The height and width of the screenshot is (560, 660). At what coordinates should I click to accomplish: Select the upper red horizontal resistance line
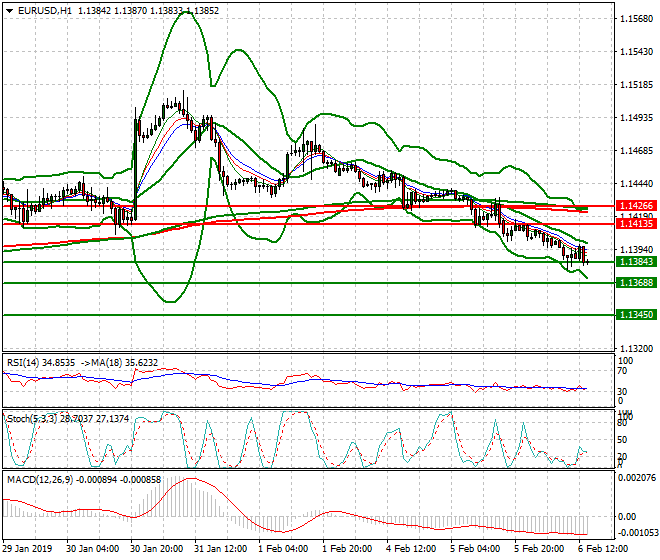(x=300, y=206)
